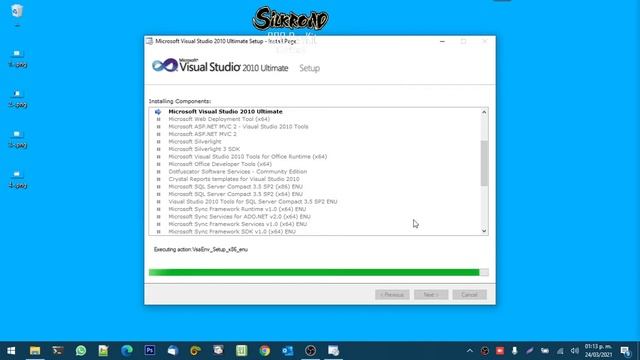The height and width of the screenshot is (360, 640).
Task: Select the Microsoft ASP.NET MVC 2 row
Action: (x=315, y=134)
